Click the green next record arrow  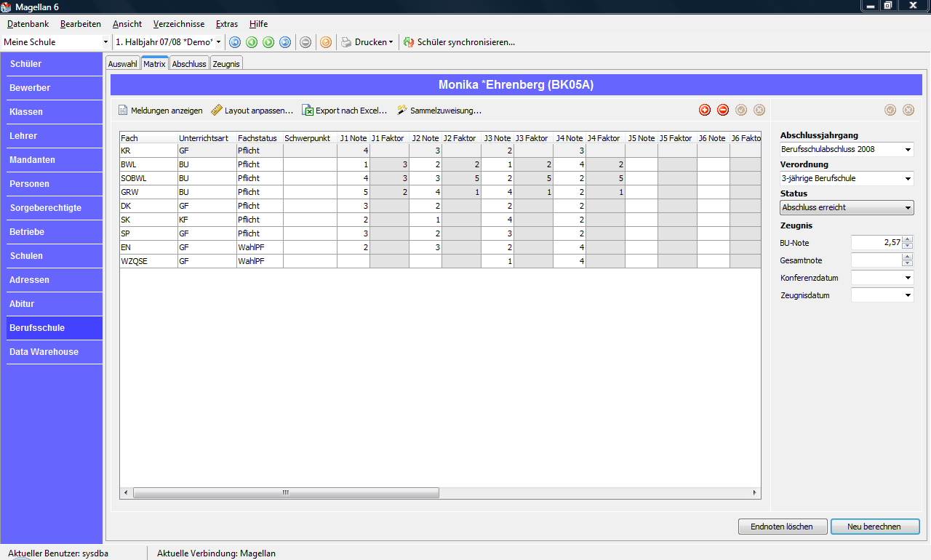coord(268,42)
